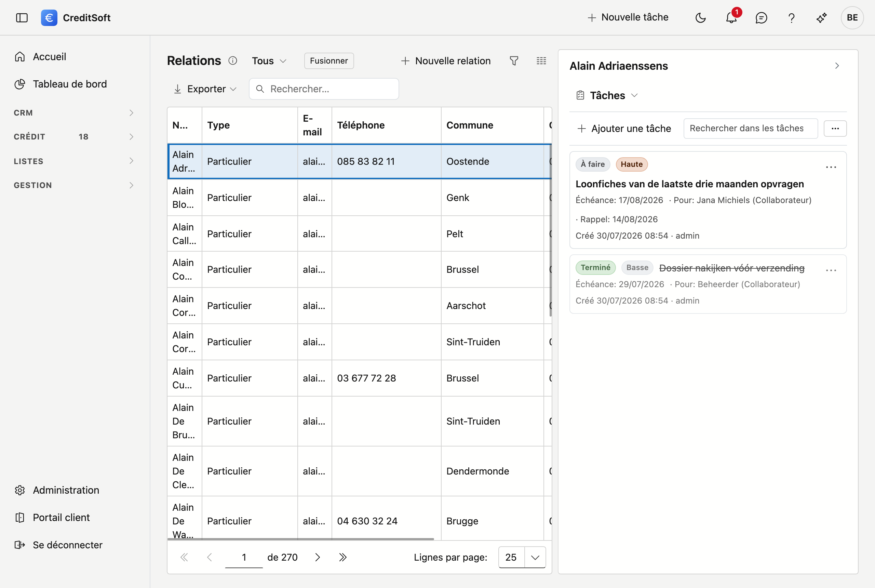
Task: Open Tableau de bord
Action: point(70,84)
